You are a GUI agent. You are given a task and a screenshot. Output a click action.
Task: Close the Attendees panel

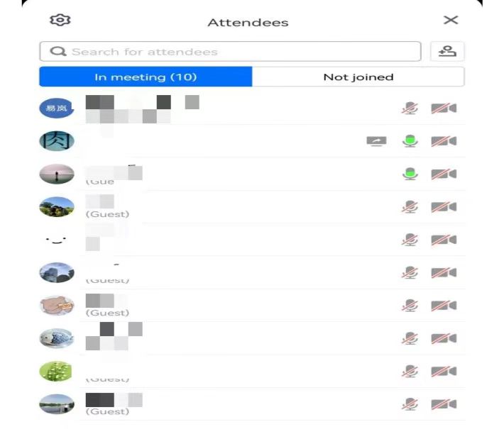[451, 20]
